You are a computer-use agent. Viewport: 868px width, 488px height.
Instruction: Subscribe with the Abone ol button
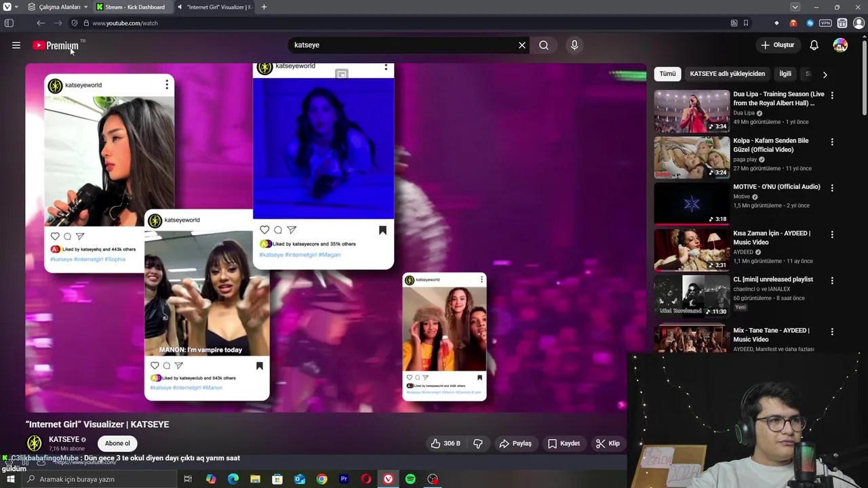click(x=117, y=443)
